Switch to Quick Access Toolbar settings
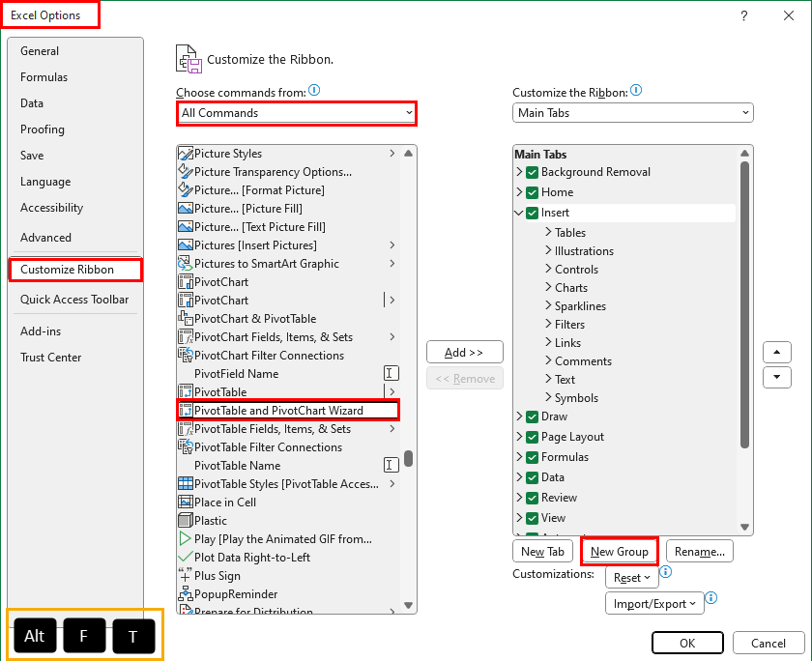Screen dimensions: 812x661 pyautogui.click(x=74, y=300)
